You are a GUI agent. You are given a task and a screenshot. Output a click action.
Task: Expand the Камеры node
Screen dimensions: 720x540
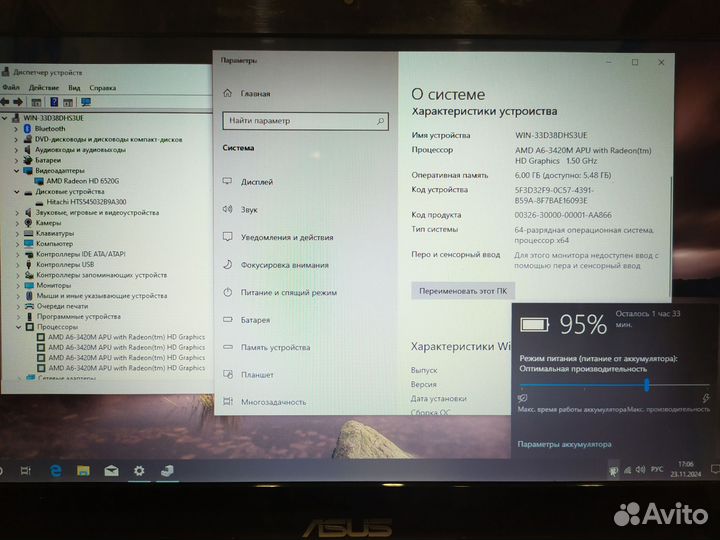click(x=17, y=223)
